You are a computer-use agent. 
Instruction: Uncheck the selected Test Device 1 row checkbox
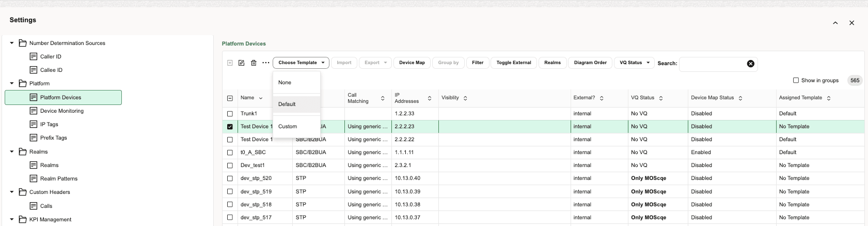coord(230,127)
